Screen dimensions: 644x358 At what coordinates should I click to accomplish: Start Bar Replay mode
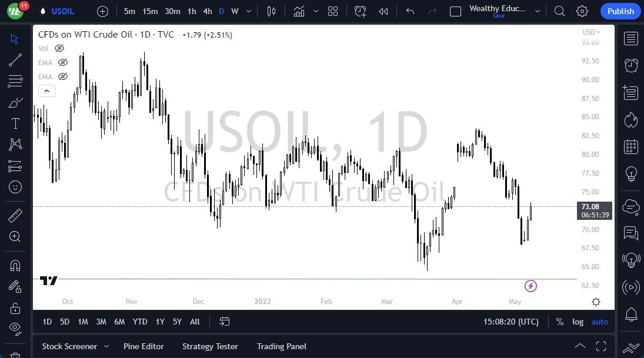383,11
